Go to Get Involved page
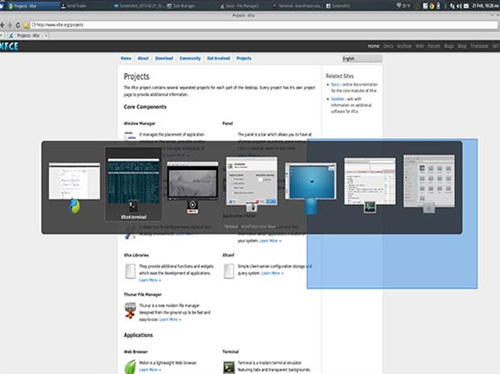This screenshot has width=500, height=374. coord(218,58)
